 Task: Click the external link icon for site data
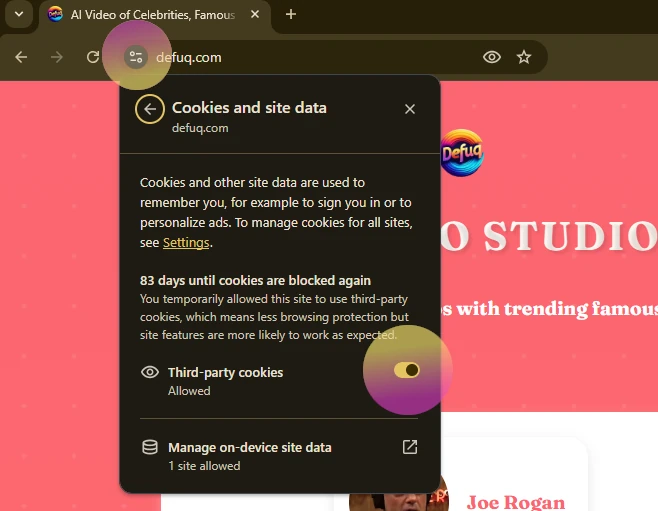[410, 447]
